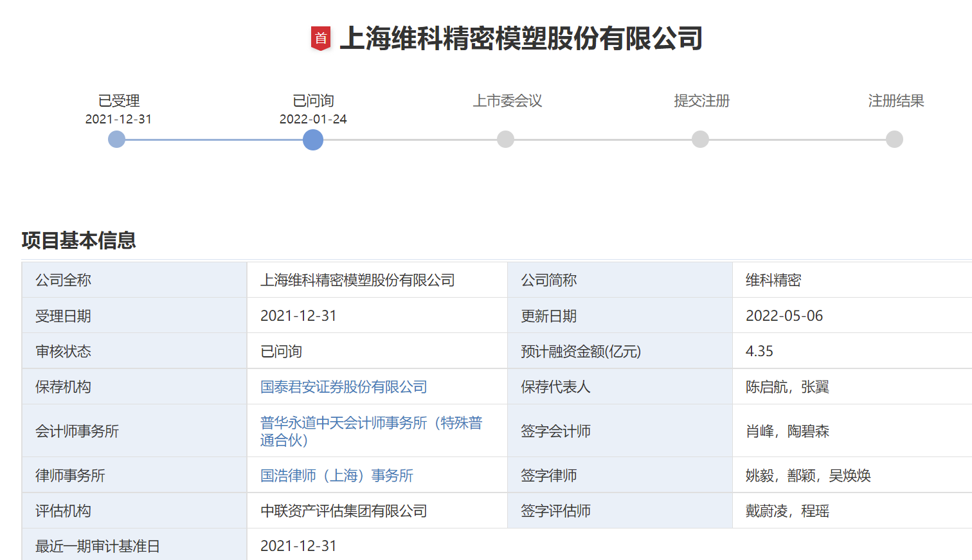Click the company title heading 上海维科精密模塑股份有限公司
This screenshot has width=972, height=560.
[x=521, y=39]
